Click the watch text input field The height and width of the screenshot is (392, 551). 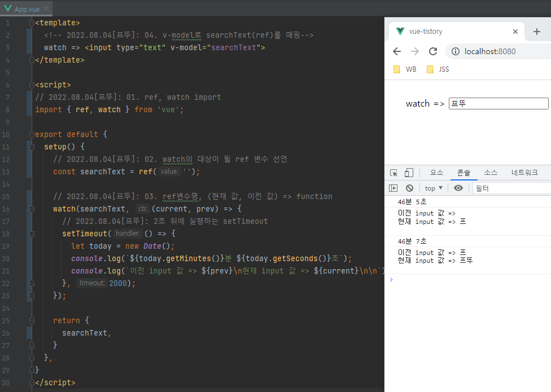(498, 104)
